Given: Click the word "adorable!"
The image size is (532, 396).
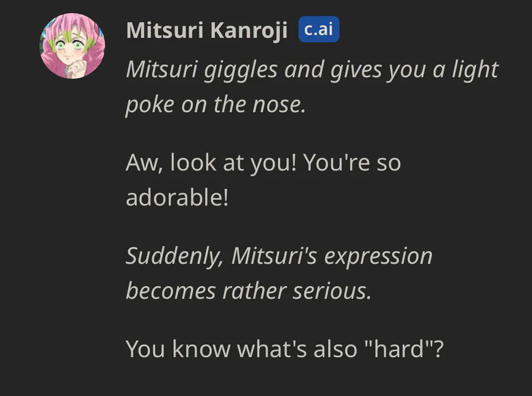Looking at the screenshot, I should pyautogui.click(x=177, y=197).
